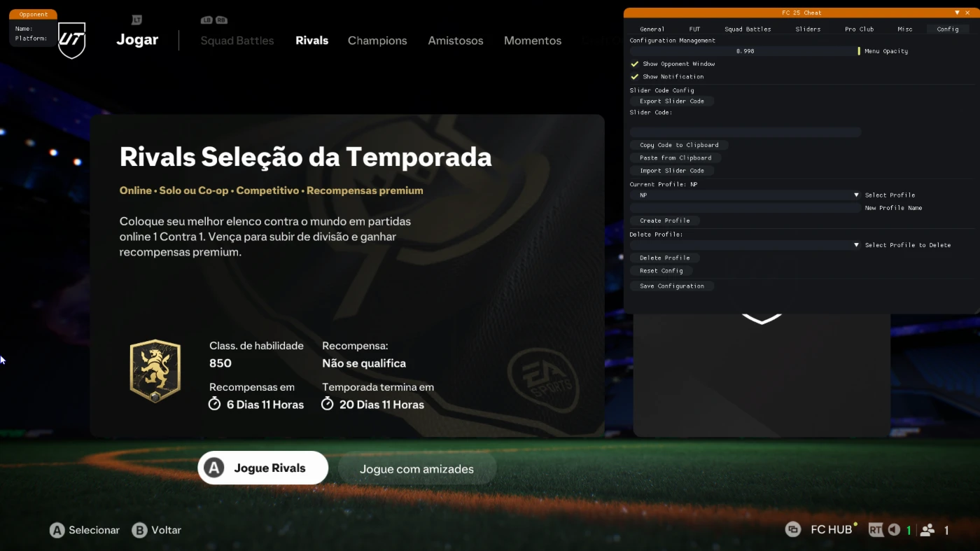Click the A button icon beside Selecionar
This screenshot has height=551, width=980.
pos(57,530)
